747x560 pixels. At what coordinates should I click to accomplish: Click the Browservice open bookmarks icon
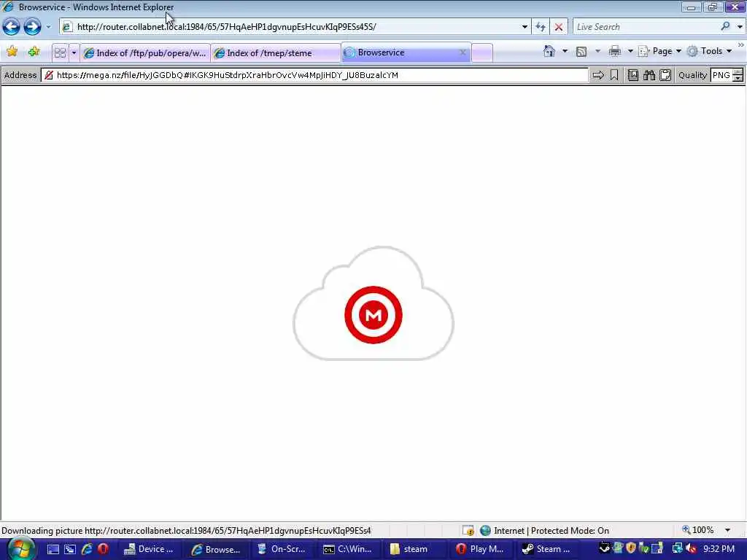coord(633,75)
